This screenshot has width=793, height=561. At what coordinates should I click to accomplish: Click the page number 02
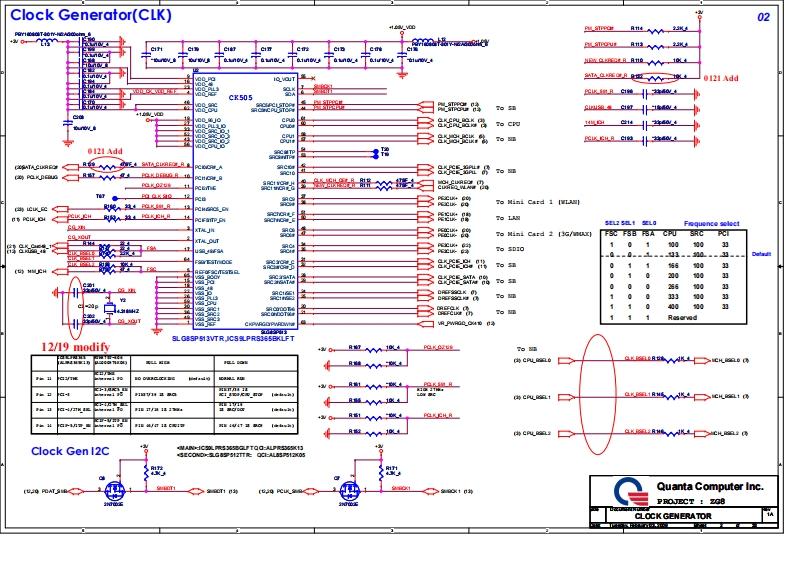pos(762,17)
